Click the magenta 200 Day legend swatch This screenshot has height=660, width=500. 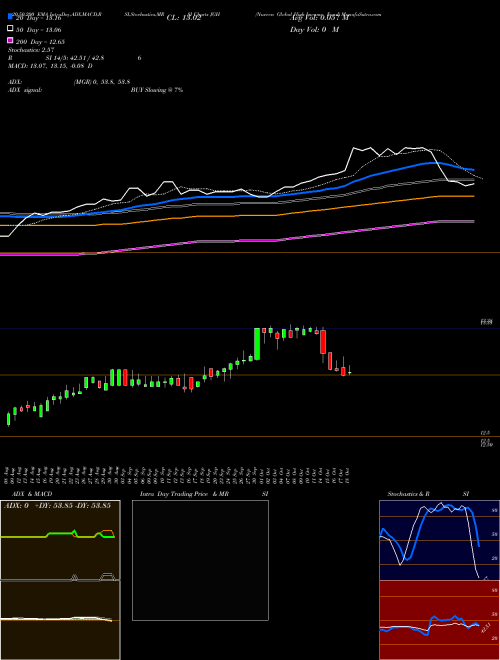pyautogui.click(x=10, y=40)
